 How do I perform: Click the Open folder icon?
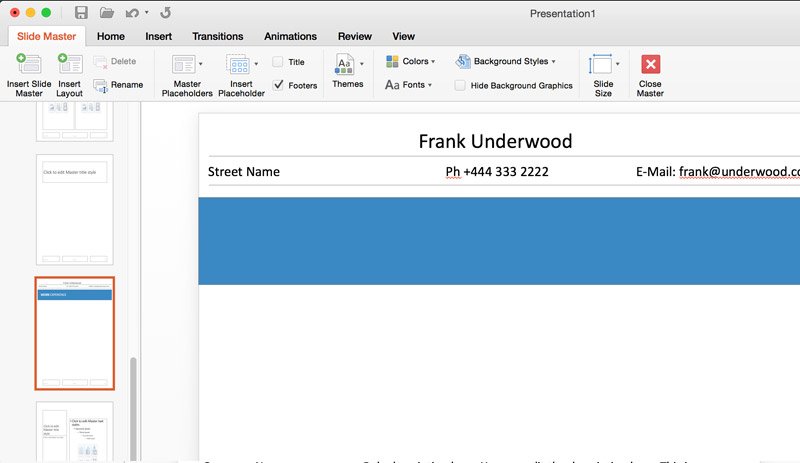[107, 13]
